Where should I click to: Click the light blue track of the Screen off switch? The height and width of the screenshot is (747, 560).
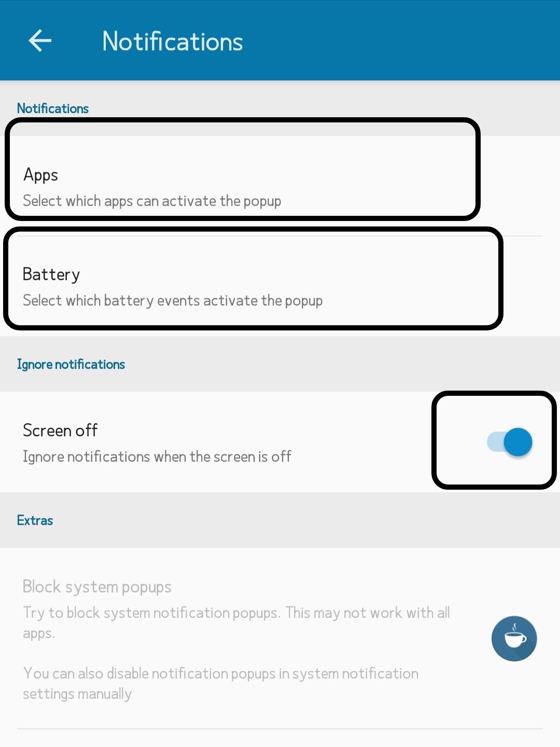pos(494,442)
